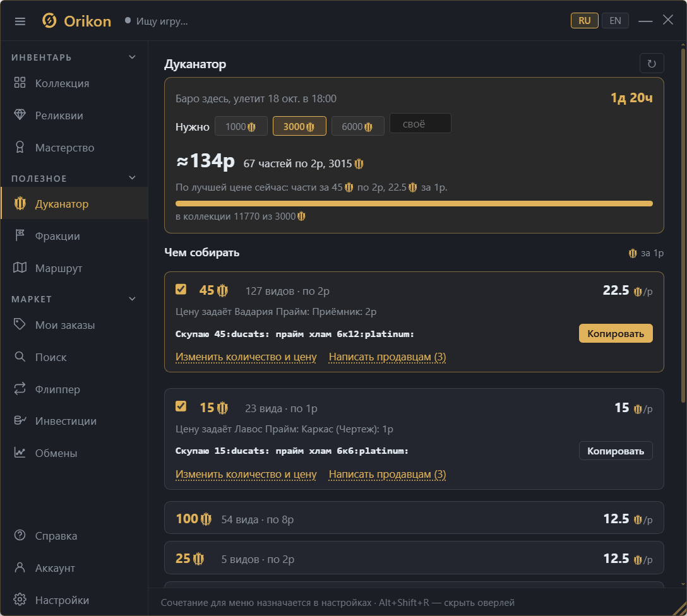
Task: Click the Orikon logo icon
Action: point(49,21)
